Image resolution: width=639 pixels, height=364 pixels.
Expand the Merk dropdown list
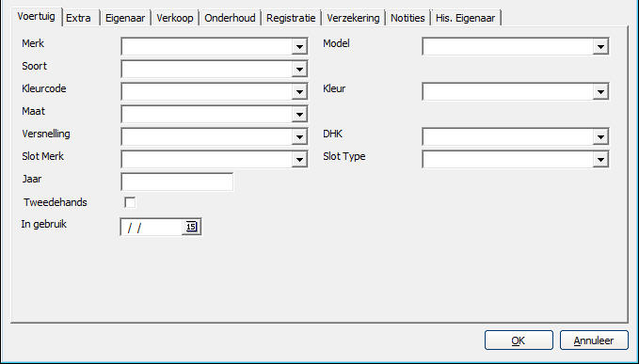coord(299,47)
